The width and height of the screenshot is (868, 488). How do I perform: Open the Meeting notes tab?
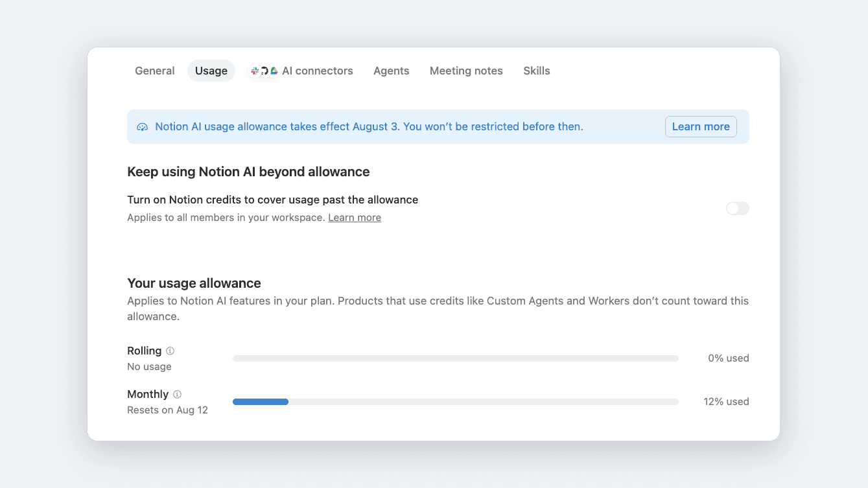[466, 71]
